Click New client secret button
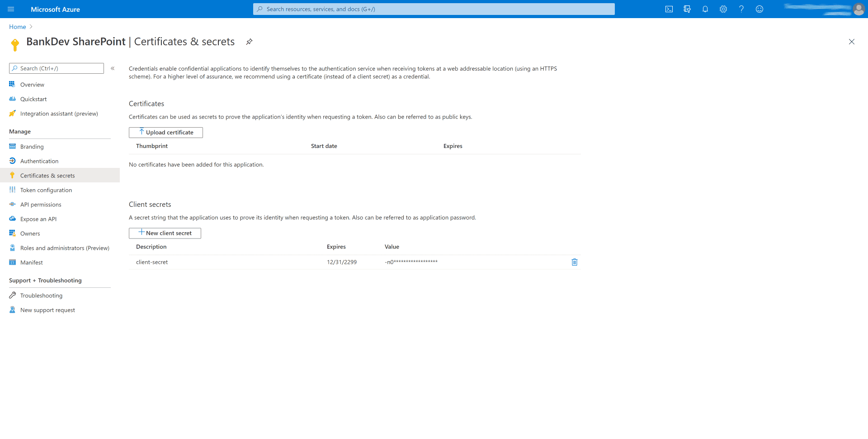This screenshot has height=439, width=868. pos(165,233)
